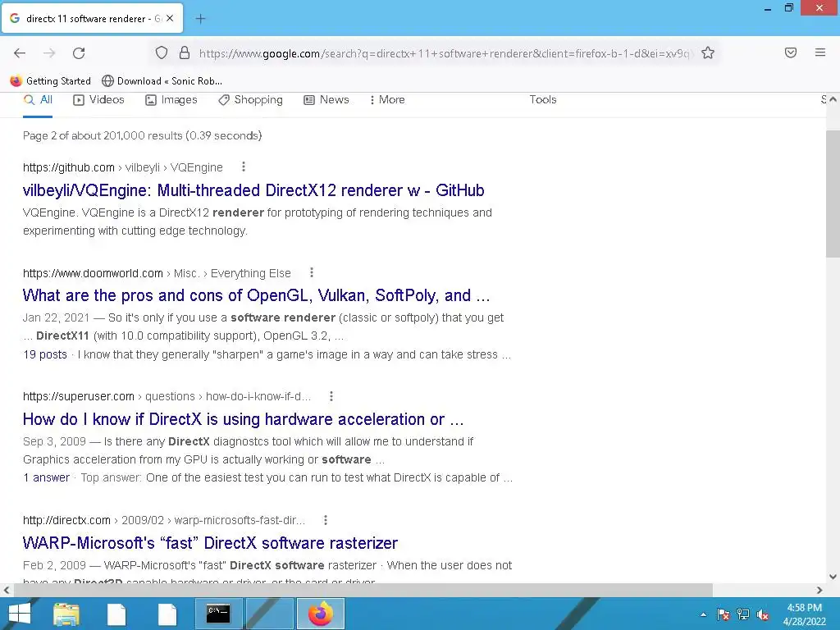Click the https://github.com › vilbeyli › VQEngine breadcrumb
The height and width of the screenshot is (630, 840).
coord(123,167)
